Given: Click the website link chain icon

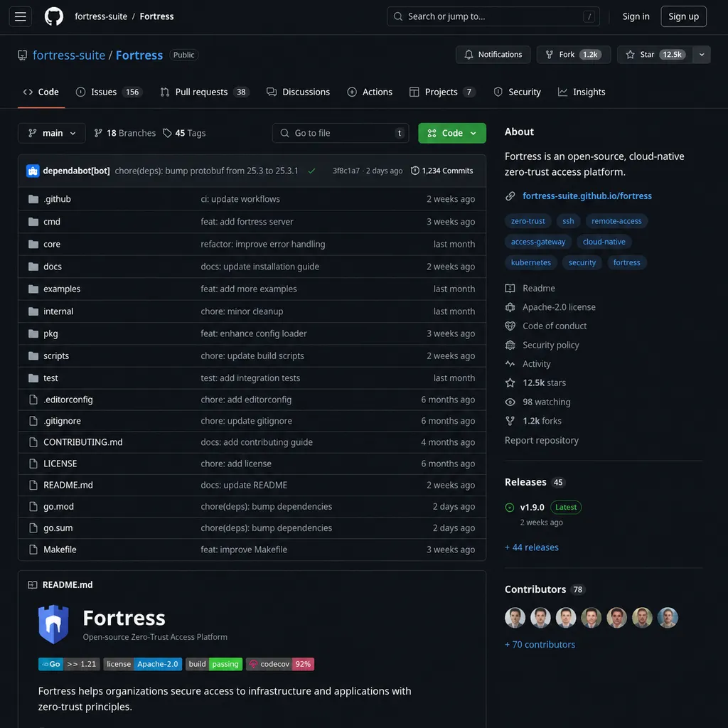Looking at the screenshot, I should (x=510, y=196).
